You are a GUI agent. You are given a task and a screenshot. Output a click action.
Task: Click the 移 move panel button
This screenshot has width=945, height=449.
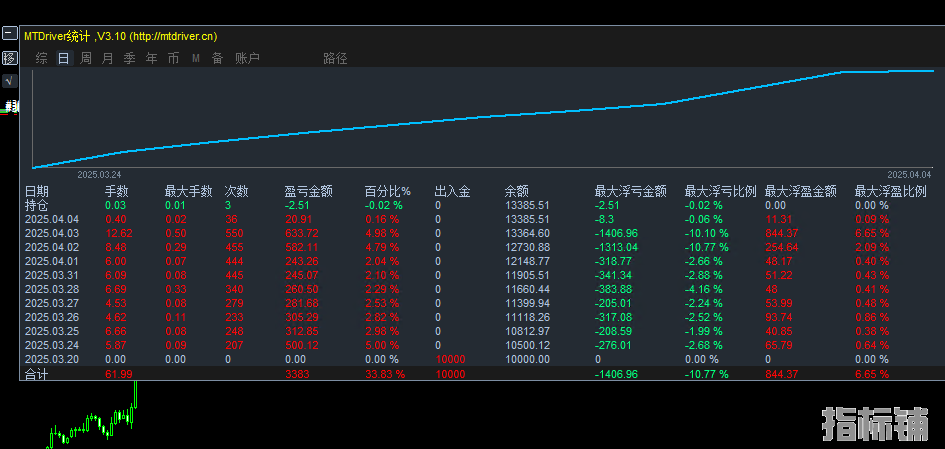coord(10,58)
